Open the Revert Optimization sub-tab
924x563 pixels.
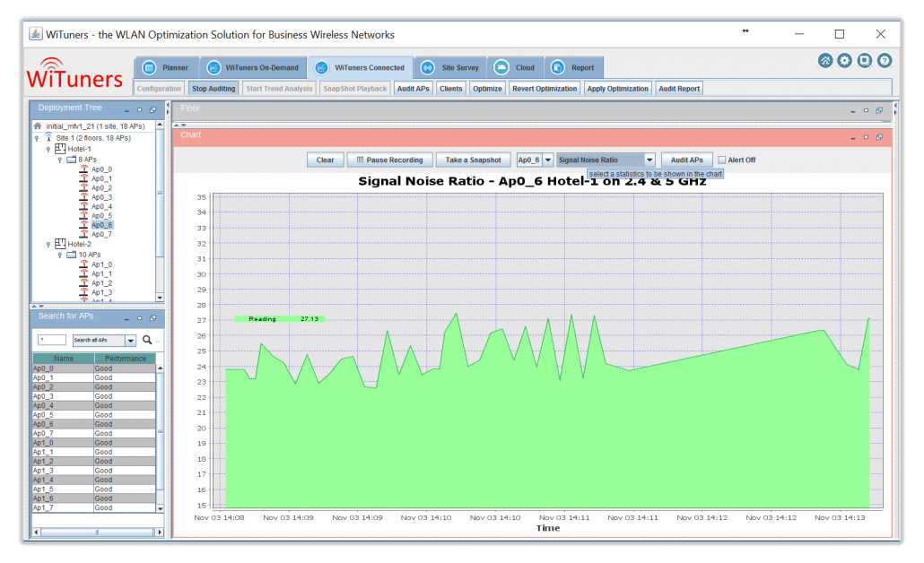point(545,89)
